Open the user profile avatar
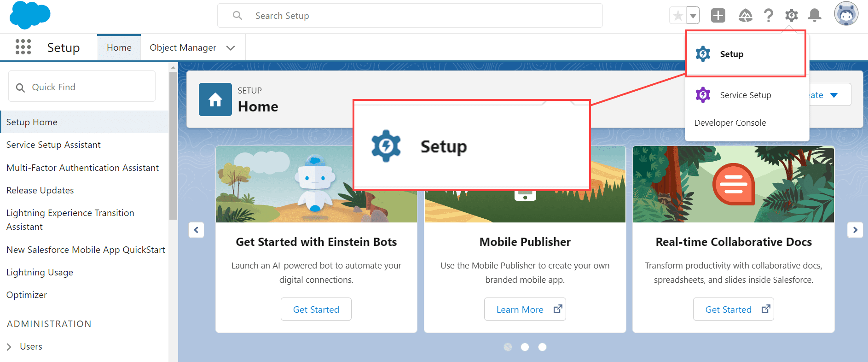This screenshot has width=868, height=362. (x=846, y=14)
